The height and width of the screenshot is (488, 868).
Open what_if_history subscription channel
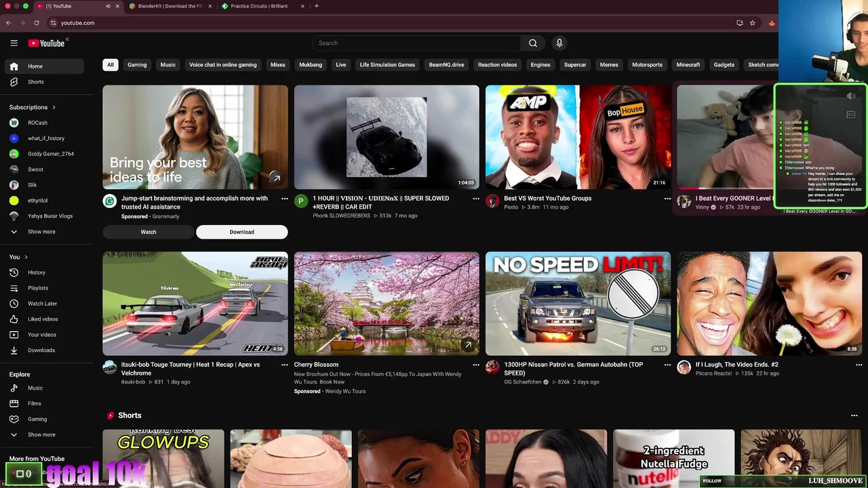(45, 138)
